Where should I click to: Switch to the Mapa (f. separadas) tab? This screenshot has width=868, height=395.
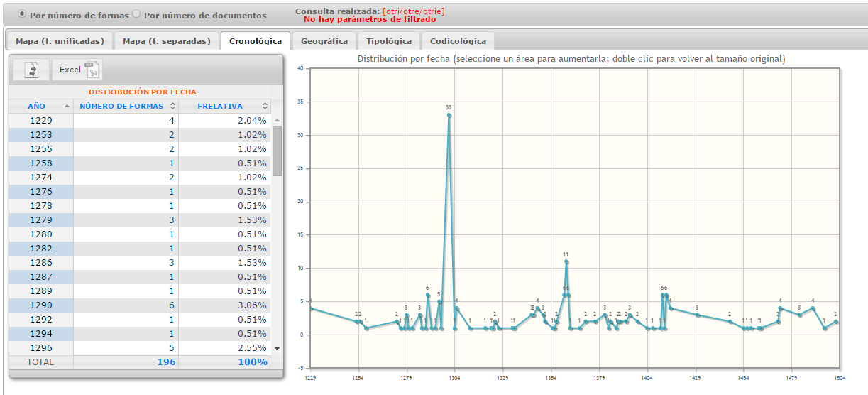[167, 41]
